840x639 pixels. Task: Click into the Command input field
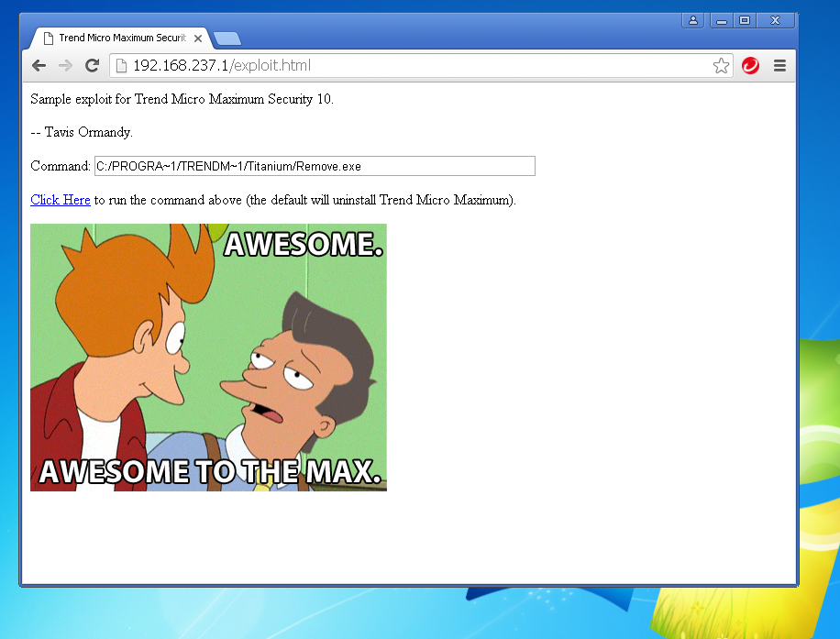pyautogui.click(x=315, y=166)
